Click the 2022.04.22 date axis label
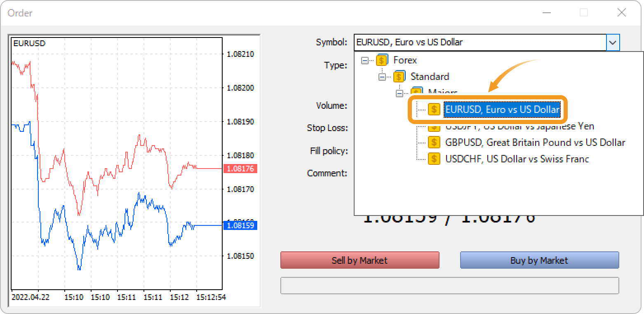 coord(31,297)
